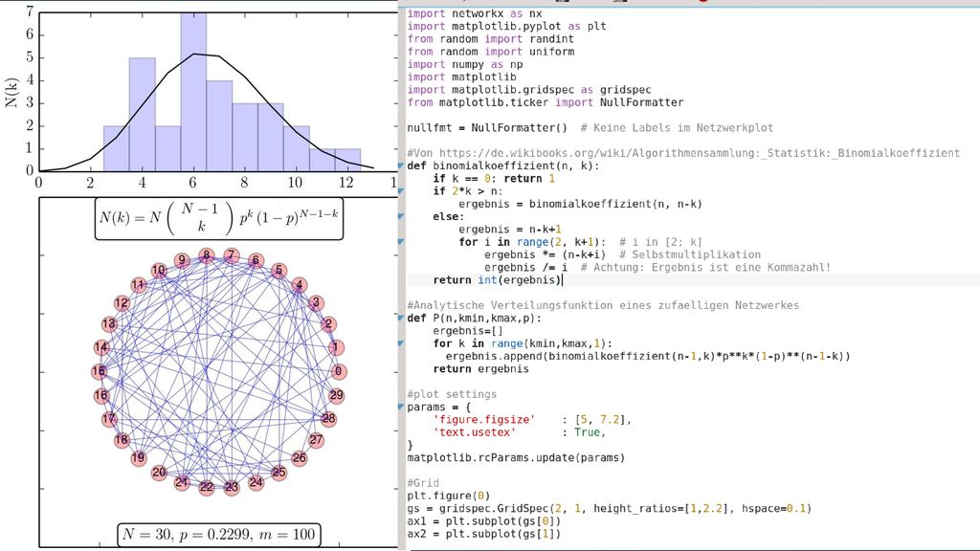The width and height of the screenshot is (980, 551).
Task: Click the comment '# Selbstmultiplikation'
Action: coord(689,254)
